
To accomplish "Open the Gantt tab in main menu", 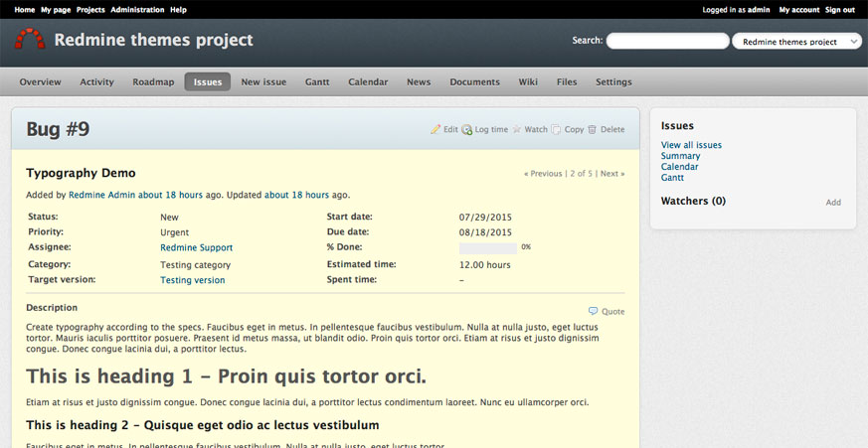I will (x=317, y=81).
